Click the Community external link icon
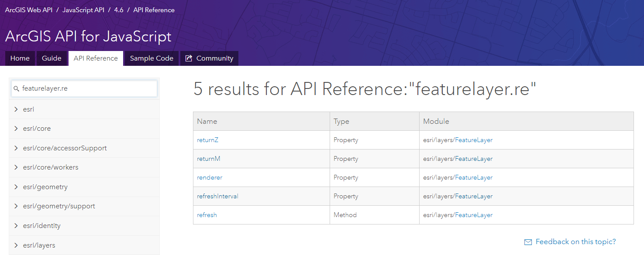This screenshot has height=255, width=644. coord(189,58)
